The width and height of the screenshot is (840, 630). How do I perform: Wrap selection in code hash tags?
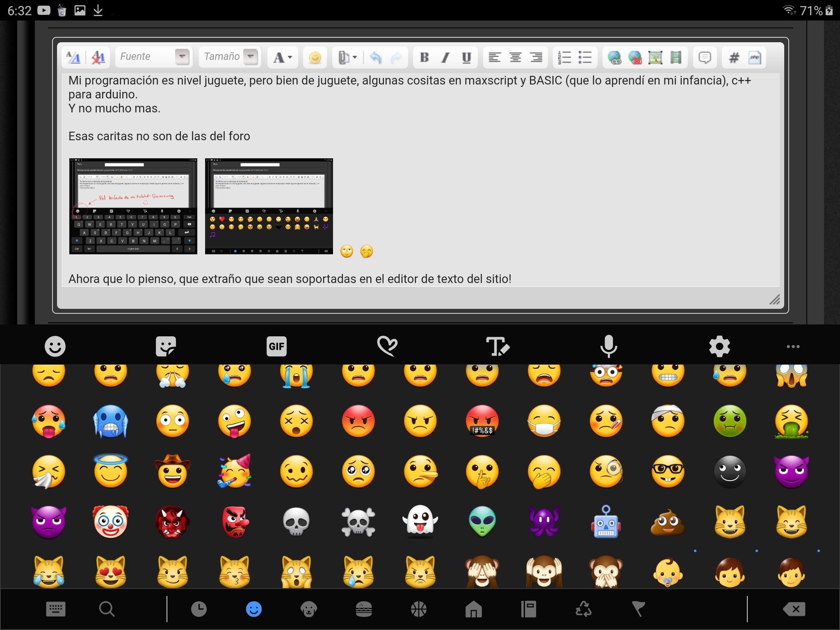coord(734,57)
